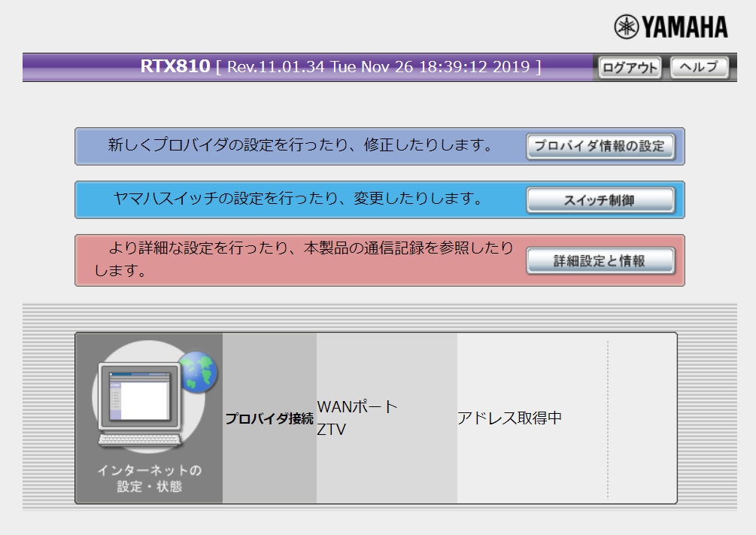The image size is (756, 535).
Task: Click the ZTV provider name
Action: (331, 430)
